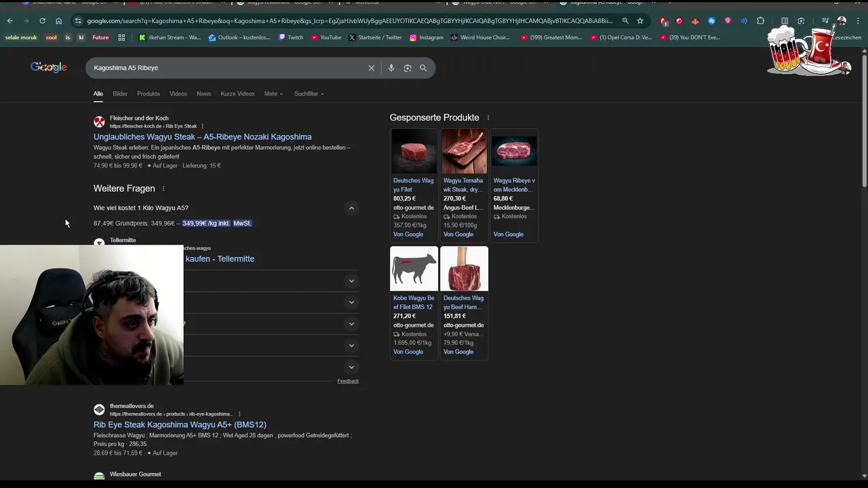Image resolution: width=868 pixels, height=488 pixels.
Task: Open '(1) Opel Corsa D' YouTube bookmark
Action: 620,37
